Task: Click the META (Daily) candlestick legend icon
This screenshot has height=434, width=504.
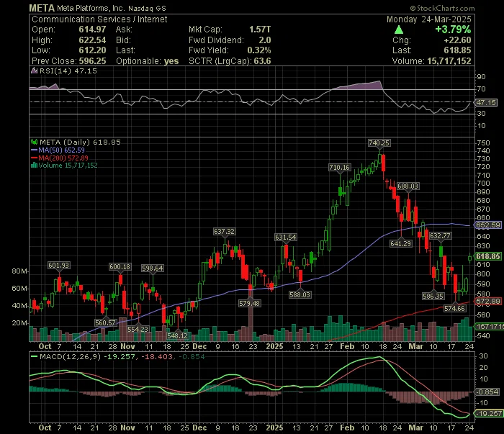Action: click(x=34, y=142)
